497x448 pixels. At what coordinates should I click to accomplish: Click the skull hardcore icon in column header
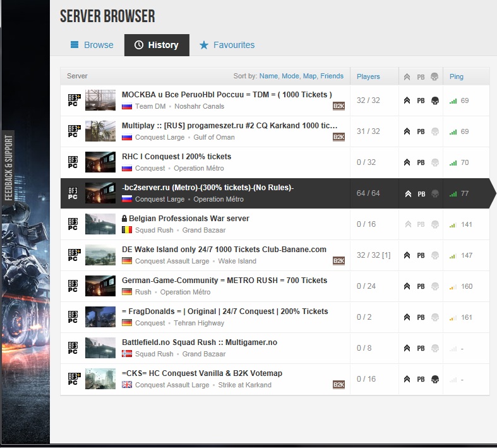[434, 76]
